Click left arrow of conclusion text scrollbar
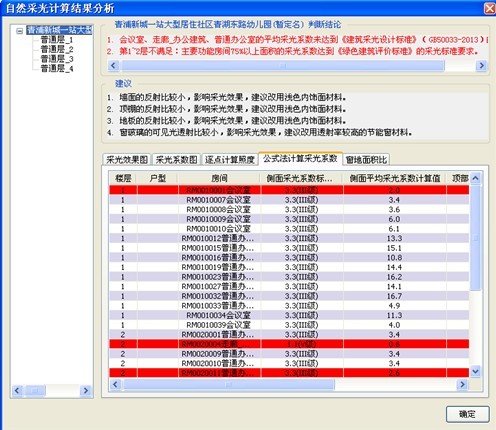The height and width of the screenshot is (430, 496). click(113, 65)
